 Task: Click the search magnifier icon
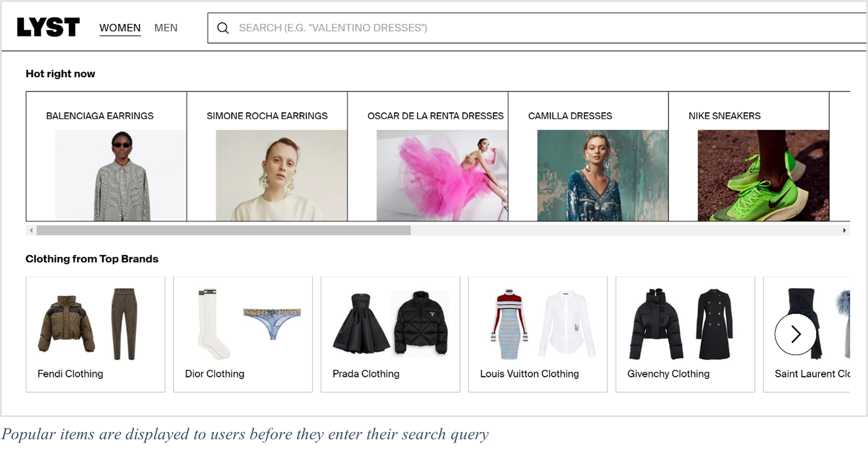pos(223,28)
